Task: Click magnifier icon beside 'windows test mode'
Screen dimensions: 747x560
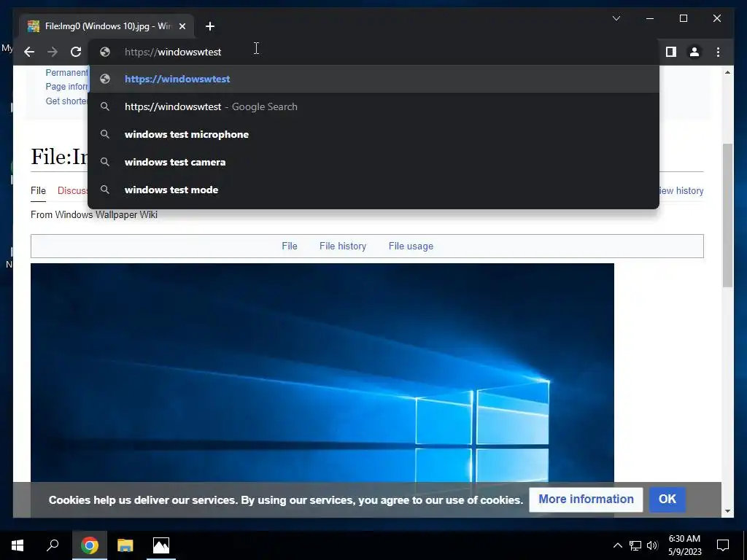Action: (105, 190)
